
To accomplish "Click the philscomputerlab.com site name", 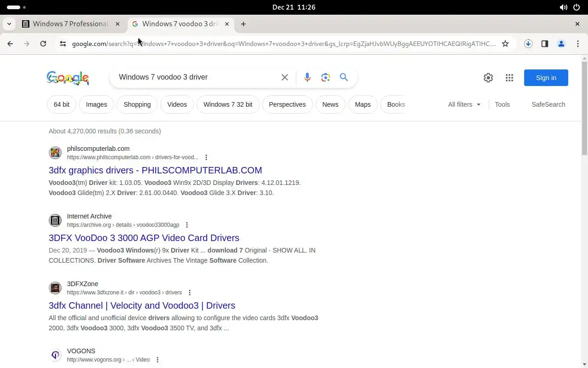I will pos(98,149).
